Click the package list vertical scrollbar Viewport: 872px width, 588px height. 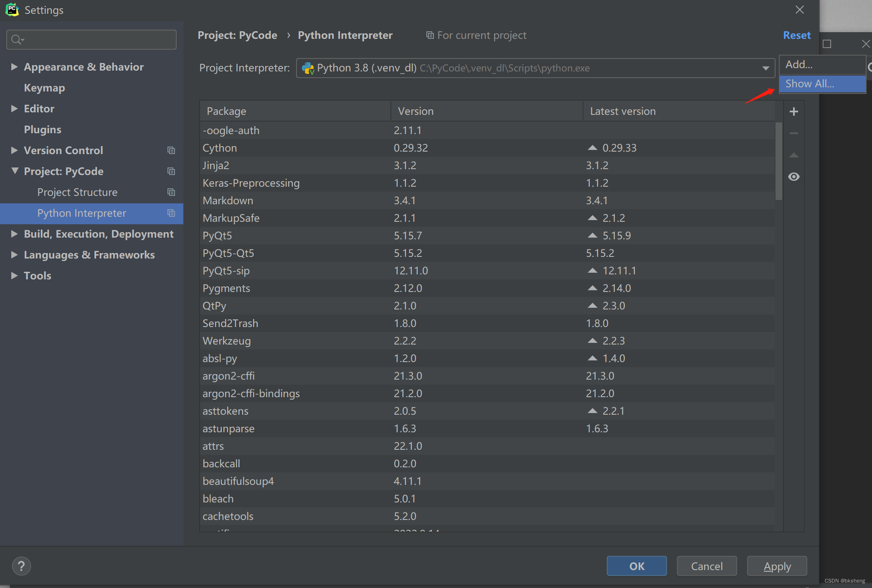[x=779, y=161]
